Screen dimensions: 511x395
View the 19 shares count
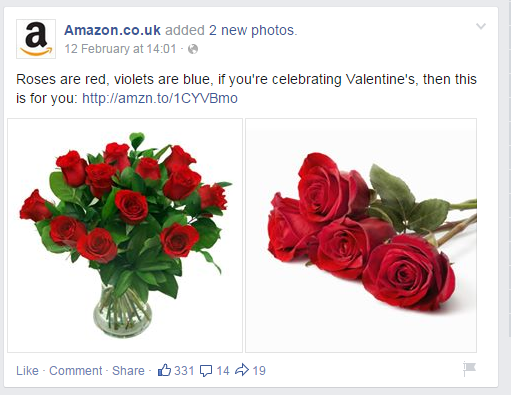click(259, 371)
